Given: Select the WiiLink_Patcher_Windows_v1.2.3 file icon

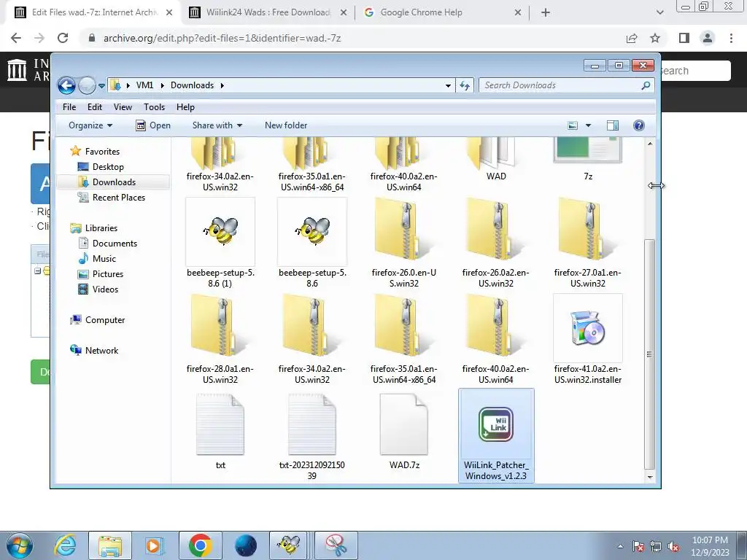Looking at the screenshot, I should point(496,424).
